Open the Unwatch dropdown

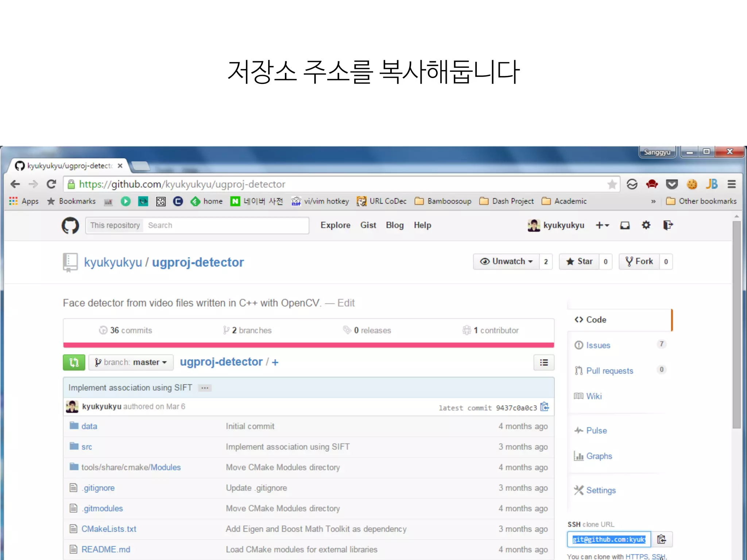click(x=506, y=261)
